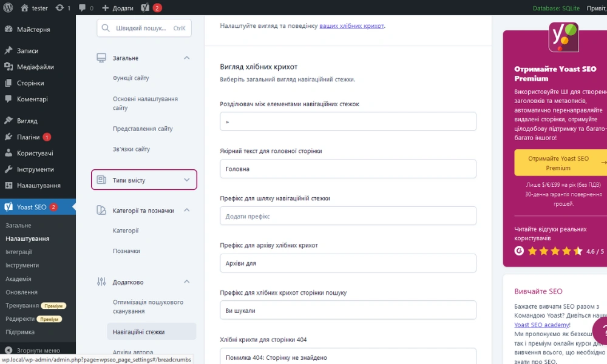Open the Yoast SEO admin bar icon
Viewport: 607px width, 364px height.
coord(146,8)
